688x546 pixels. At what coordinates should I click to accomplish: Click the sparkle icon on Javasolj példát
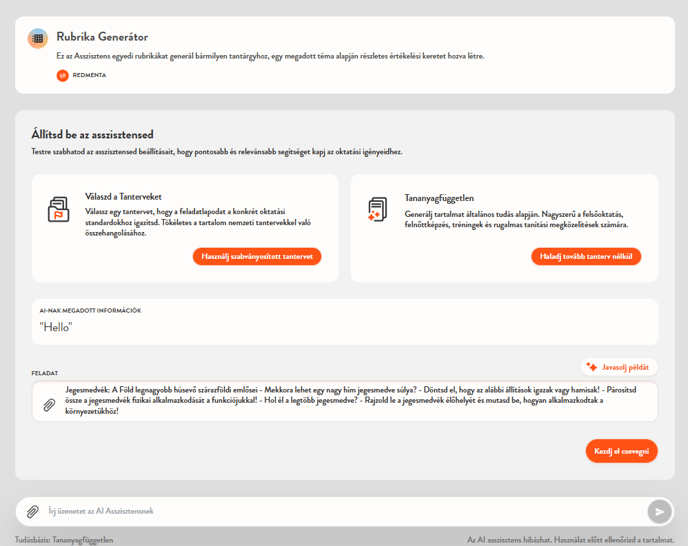click(592, 367)
